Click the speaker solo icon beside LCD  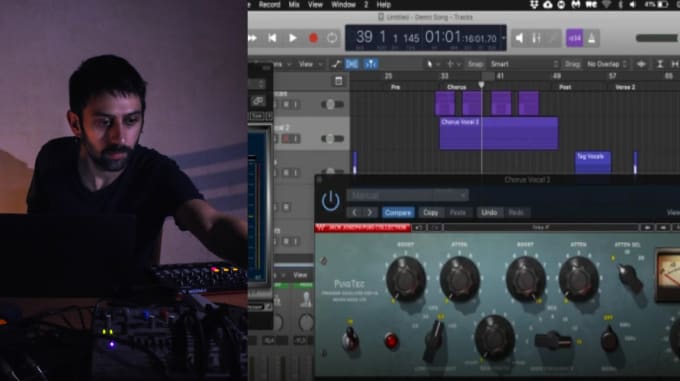(x=519, y=38)
